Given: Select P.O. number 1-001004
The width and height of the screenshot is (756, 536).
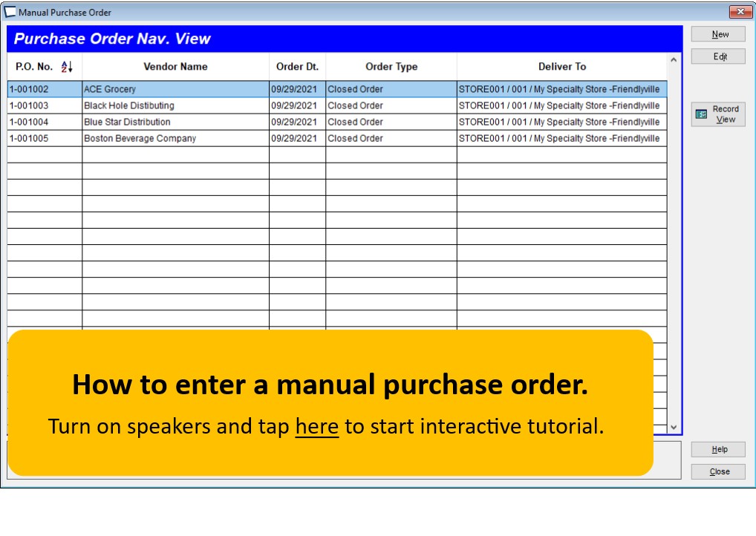Looking at the screenshot, I should tap(45, 122).
